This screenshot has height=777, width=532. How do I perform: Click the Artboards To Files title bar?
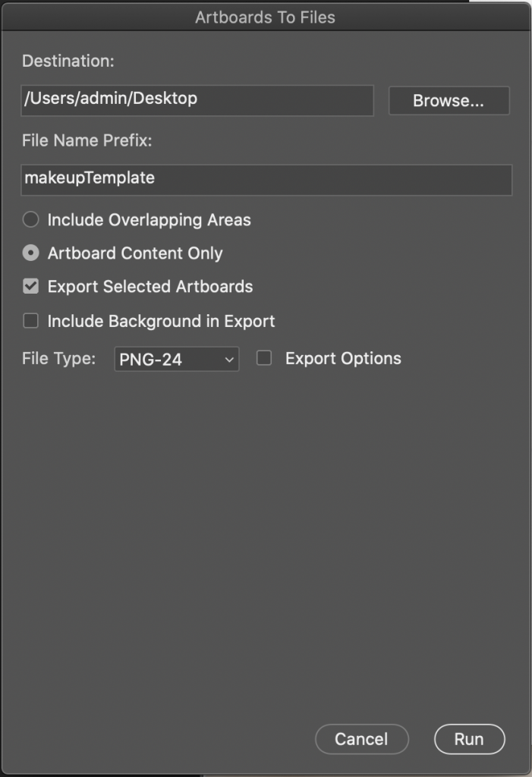pos(266,17)
